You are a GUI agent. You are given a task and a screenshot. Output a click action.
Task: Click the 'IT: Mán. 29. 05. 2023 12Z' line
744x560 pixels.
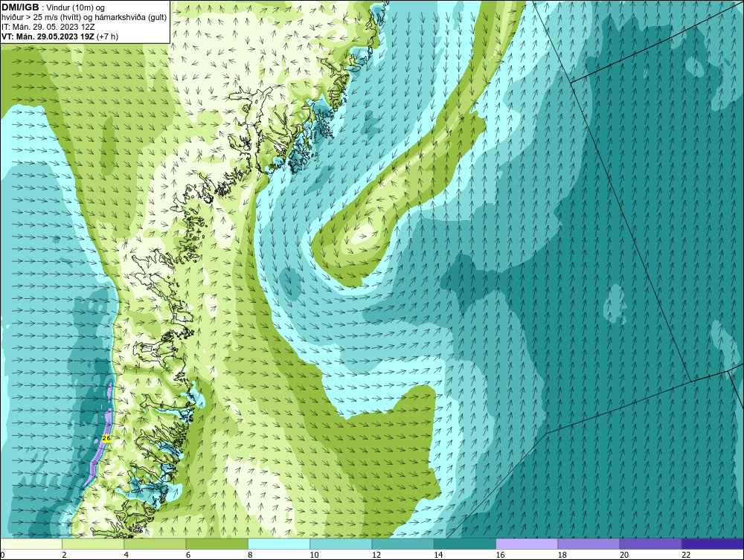click(x=48, y=27)
